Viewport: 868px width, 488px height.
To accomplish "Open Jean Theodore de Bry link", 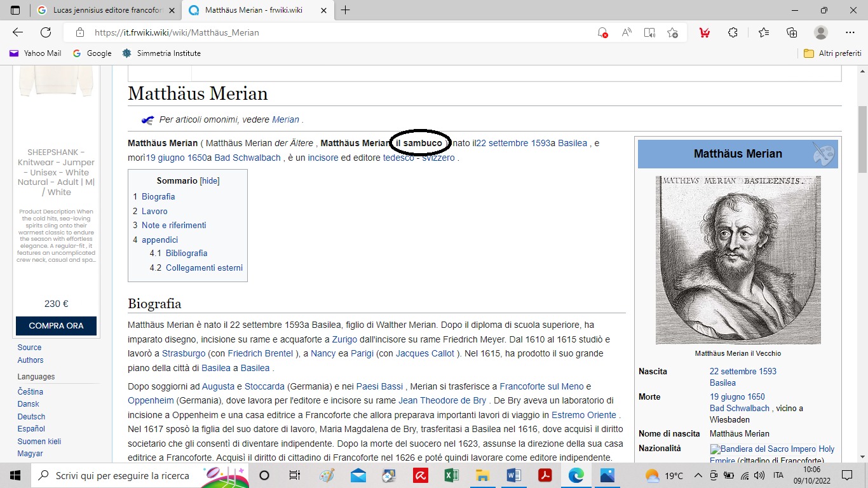I will pyautogui.click(x=442, y=400).
